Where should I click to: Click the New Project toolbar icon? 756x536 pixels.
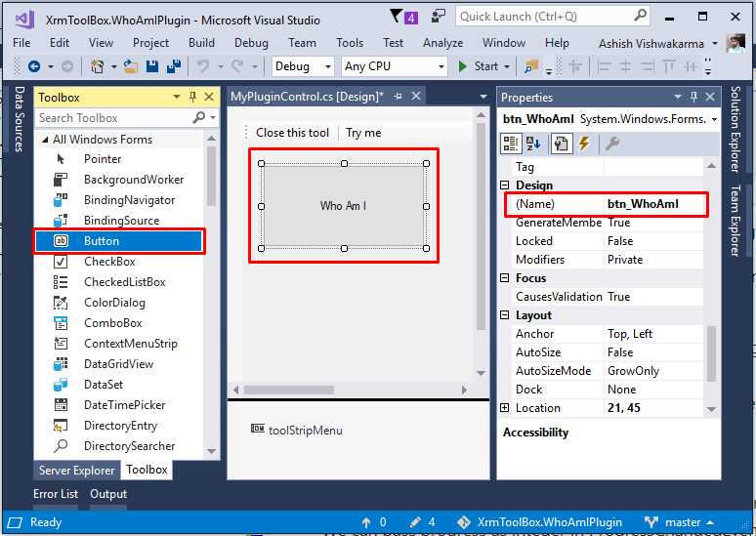coord(97,66)
